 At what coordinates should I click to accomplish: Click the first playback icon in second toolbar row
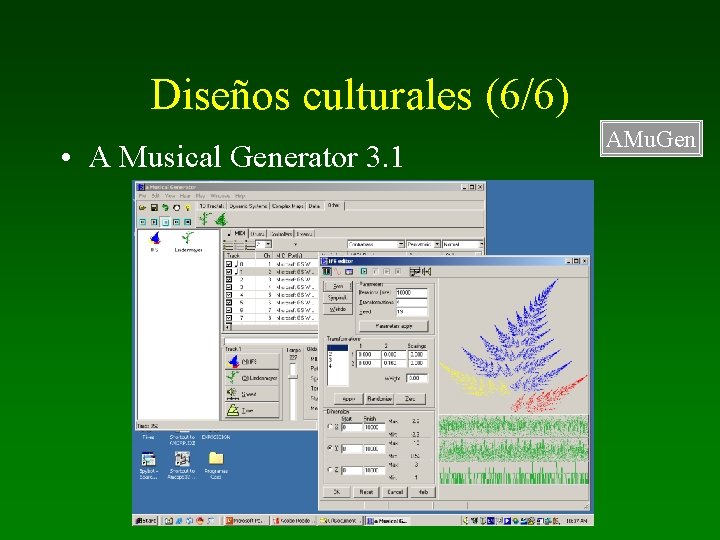[x=142, y=222]
